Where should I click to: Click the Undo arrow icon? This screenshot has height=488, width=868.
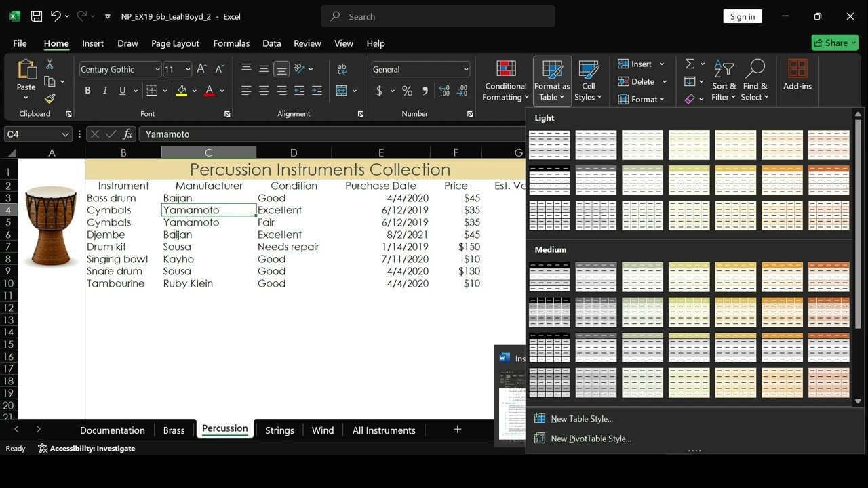click(56, 16)
